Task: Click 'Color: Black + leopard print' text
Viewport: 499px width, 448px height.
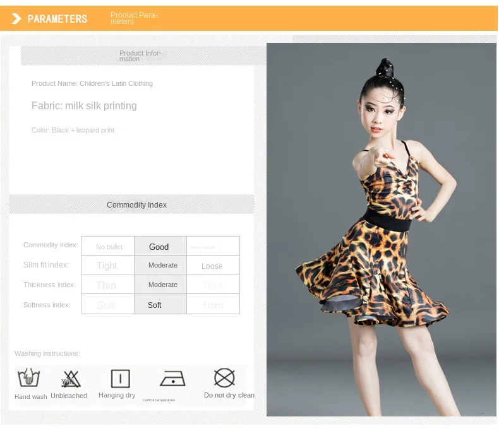Action: (x=73, y=130)
